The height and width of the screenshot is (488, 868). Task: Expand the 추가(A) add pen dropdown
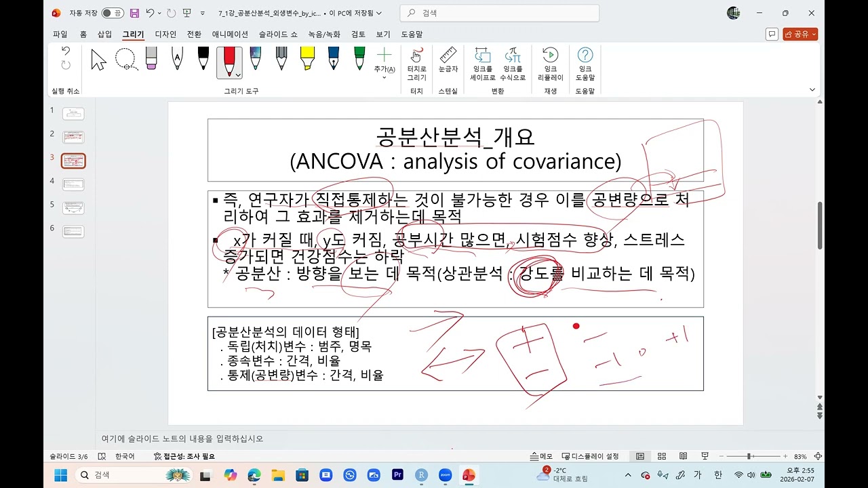384,77
